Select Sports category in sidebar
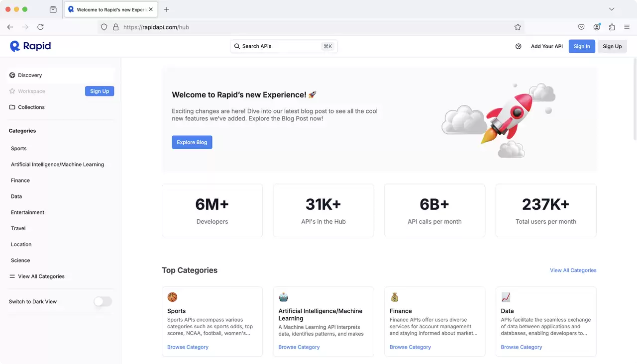The width and height of the screenshot is (637, 364). (19, 149)
